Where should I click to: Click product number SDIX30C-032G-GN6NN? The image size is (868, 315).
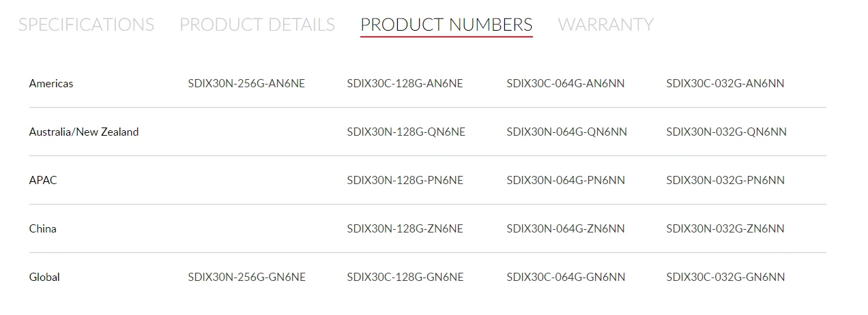point(725,277)
